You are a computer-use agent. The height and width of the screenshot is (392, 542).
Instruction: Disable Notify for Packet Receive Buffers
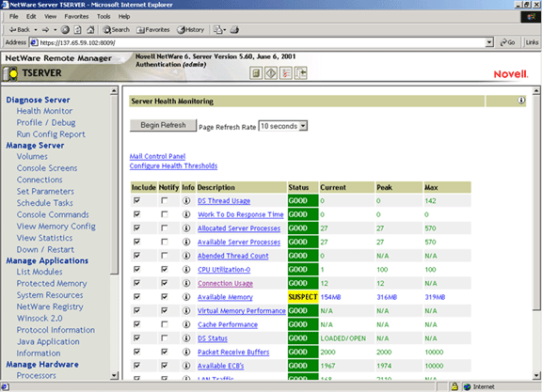pos(165,352)
